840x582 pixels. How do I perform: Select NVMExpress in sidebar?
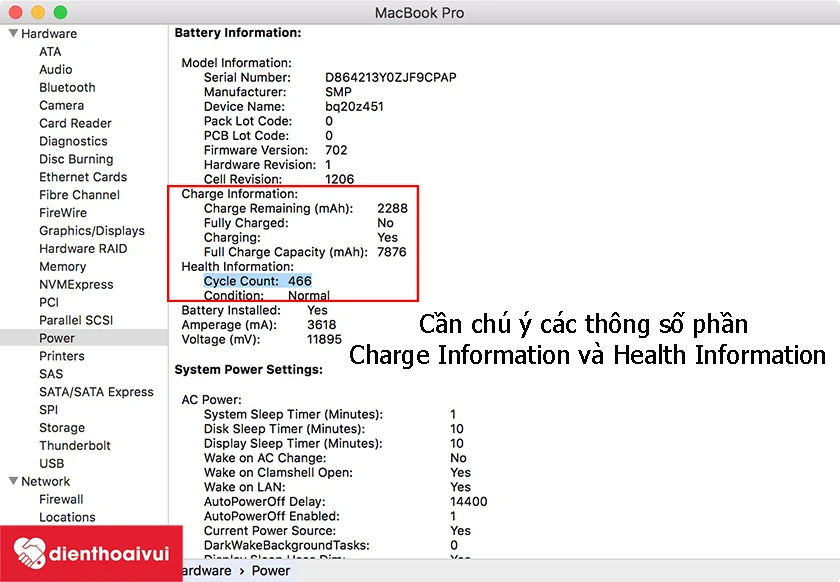pyautogui.click(x=76, y=285)
